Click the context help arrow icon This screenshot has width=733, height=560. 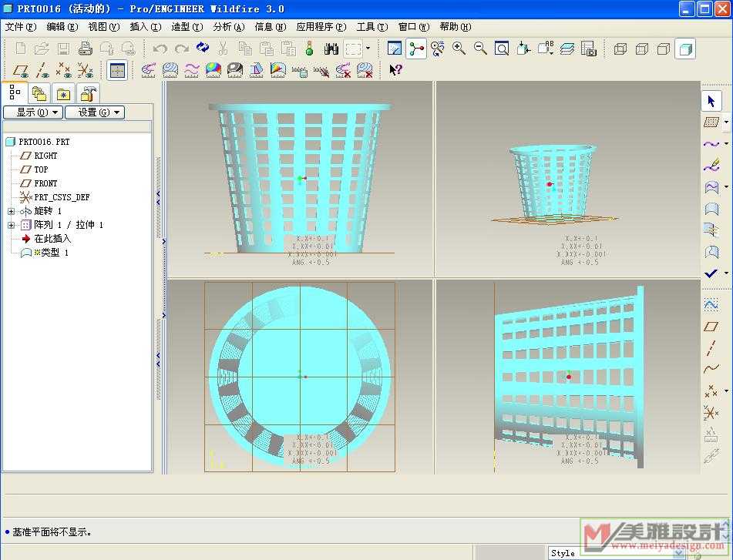(x=395, y=70)
